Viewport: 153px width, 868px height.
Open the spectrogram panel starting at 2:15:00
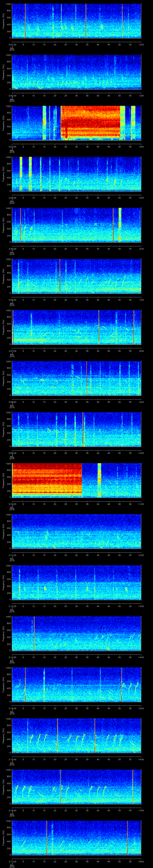click(77, 736)
